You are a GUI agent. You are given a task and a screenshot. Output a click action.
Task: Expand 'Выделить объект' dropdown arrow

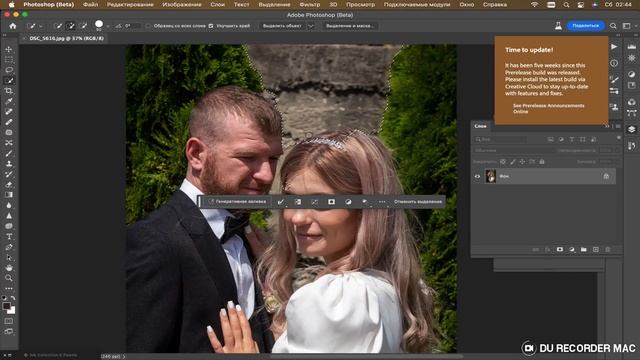pos(311,26)
